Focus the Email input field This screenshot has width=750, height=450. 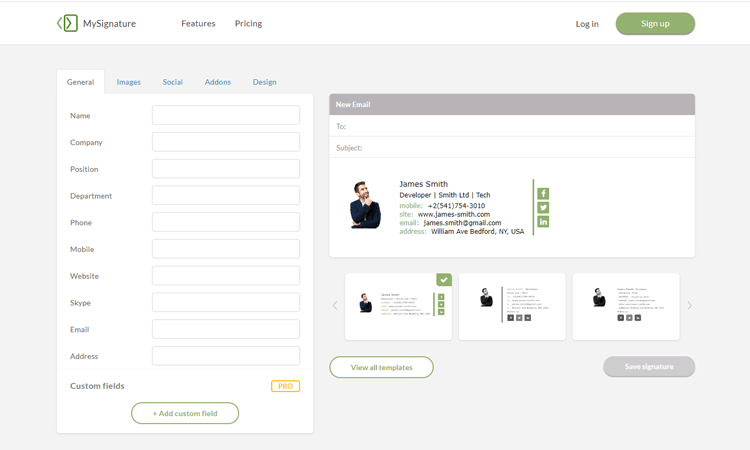226,329
